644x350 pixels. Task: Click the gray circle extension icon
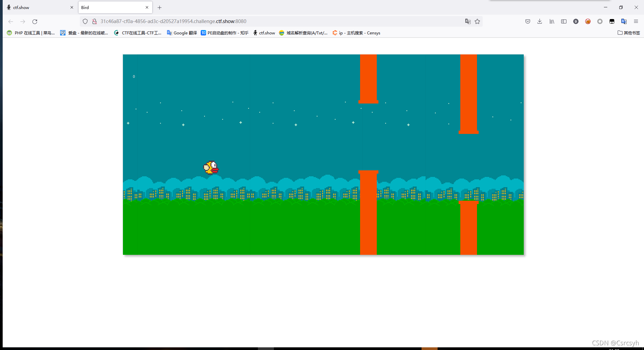[x=600, y=21]
